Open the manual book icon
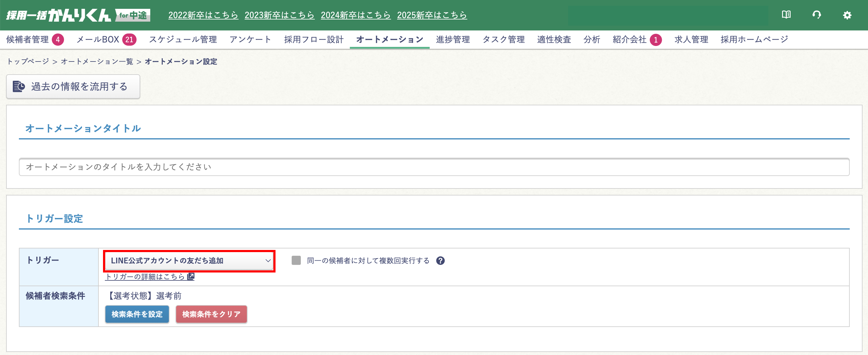This screenshot has width=868, height=355. point(786,15)
